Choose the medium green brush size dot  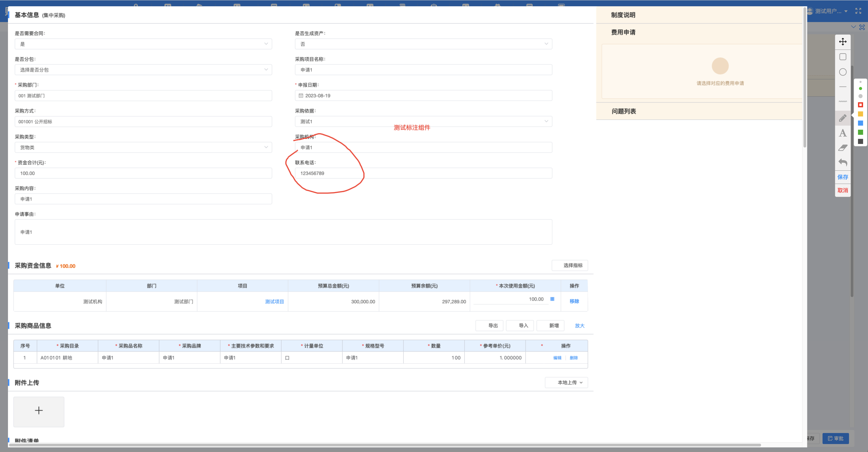pyautogui.click(x=860, y=89)
